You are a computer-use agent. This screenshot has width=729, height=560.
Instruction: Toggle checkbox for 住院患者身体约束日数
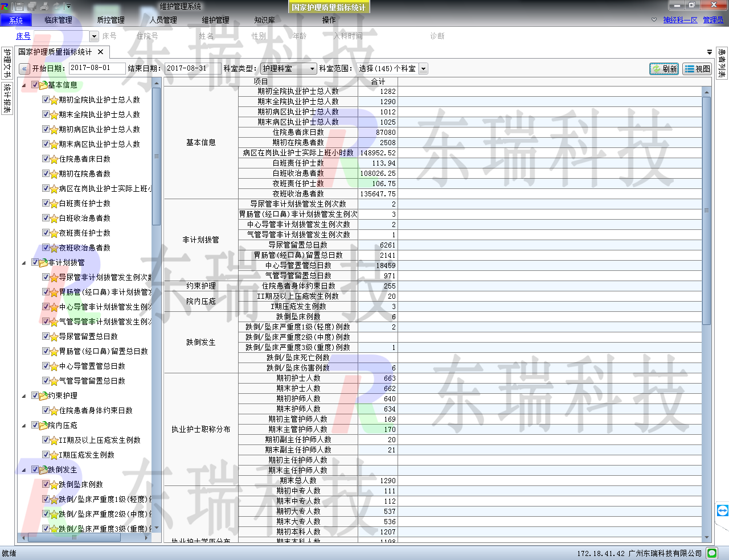click(x=46, y=410)
